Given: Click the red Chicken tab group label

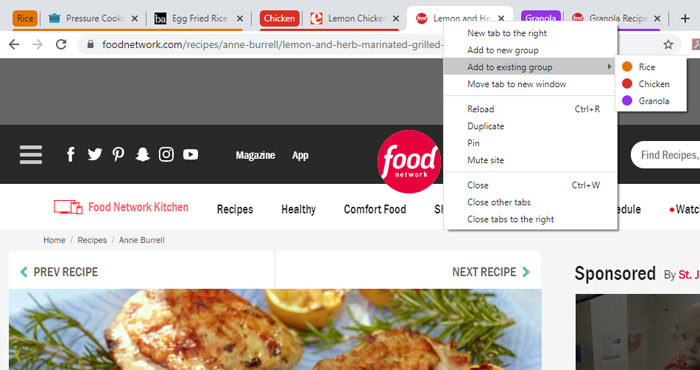Looking at the screenshot, I should pyautogui.click(x=279, y=19).
